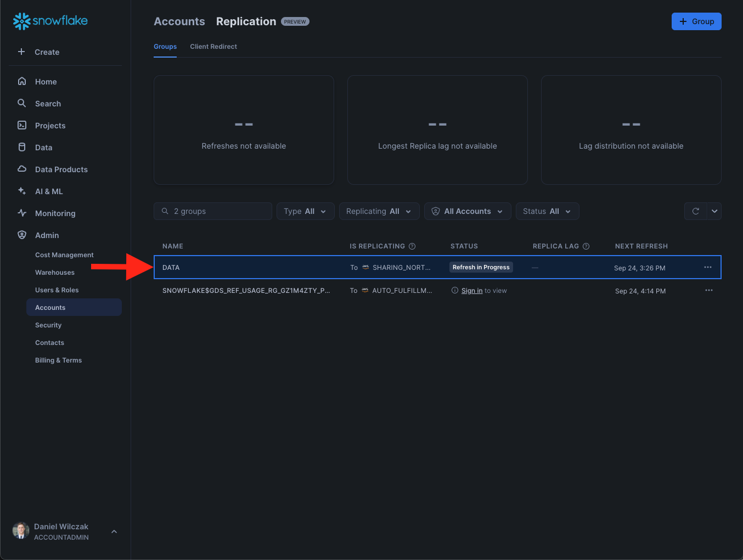Click the Snowflake logo
The width and height of the screenshot is (743, 560).
click(50, 21)
